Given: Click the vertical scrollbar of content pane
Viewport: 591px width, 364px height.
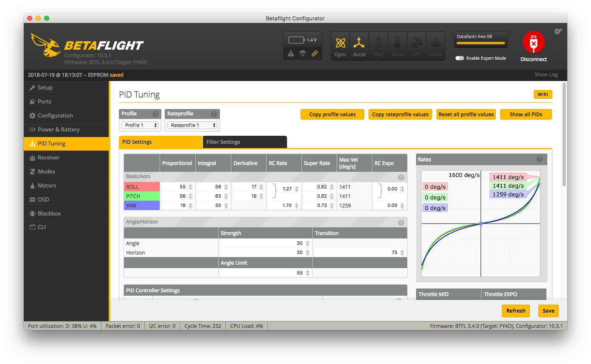Looking at the screenshot, I should click(x=564, y=134).
